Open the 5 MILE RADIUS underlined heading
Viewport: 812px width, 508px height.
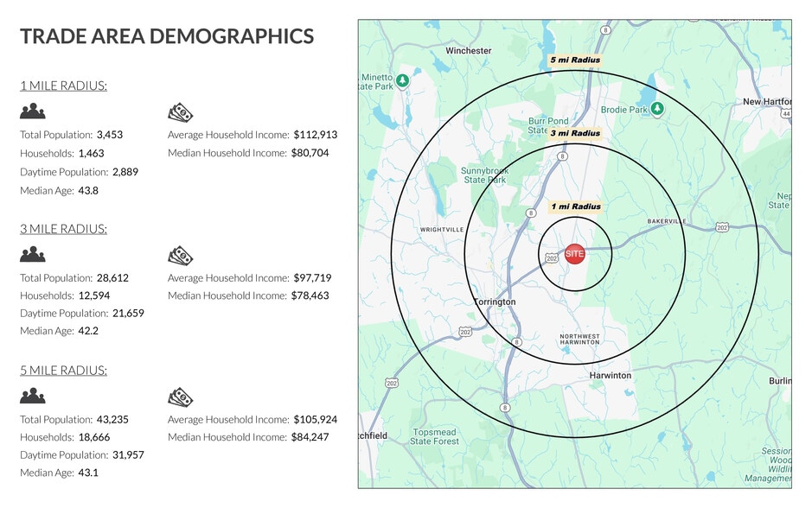pyautogui.click(x=63, y=371)
